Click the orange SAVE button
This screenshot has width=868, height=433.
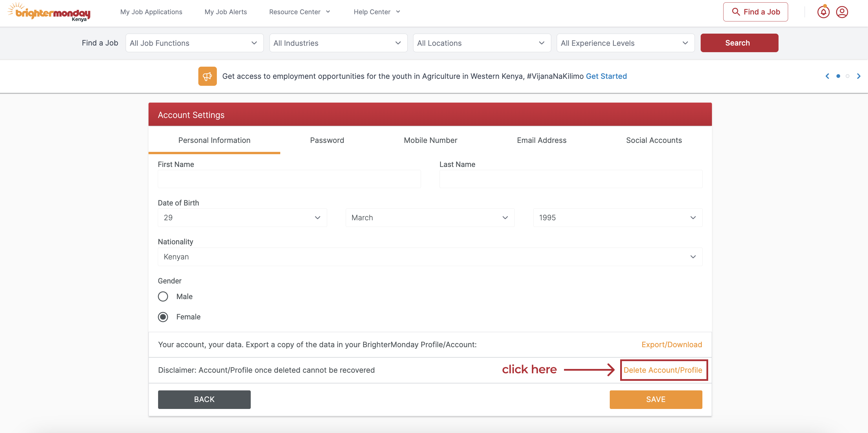pyautogui.click(x=656, y=399)
